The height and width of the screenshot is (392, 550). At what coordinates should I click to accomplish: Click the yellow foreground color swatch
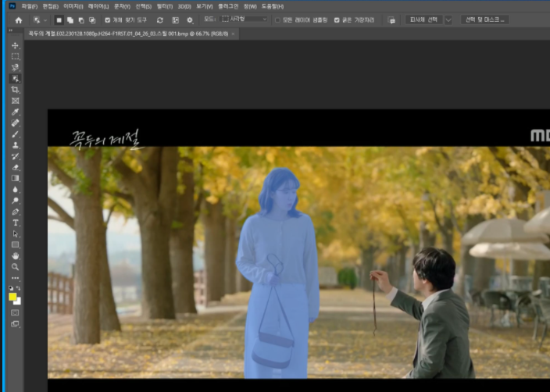coord(12,297)
